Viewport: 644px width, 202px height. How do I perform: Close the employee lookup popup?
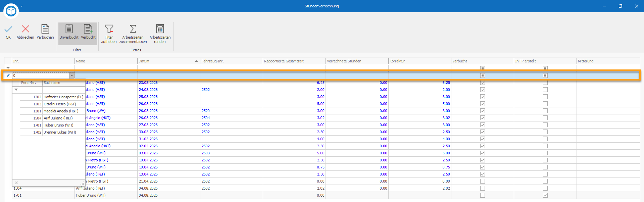pos(16,183)
